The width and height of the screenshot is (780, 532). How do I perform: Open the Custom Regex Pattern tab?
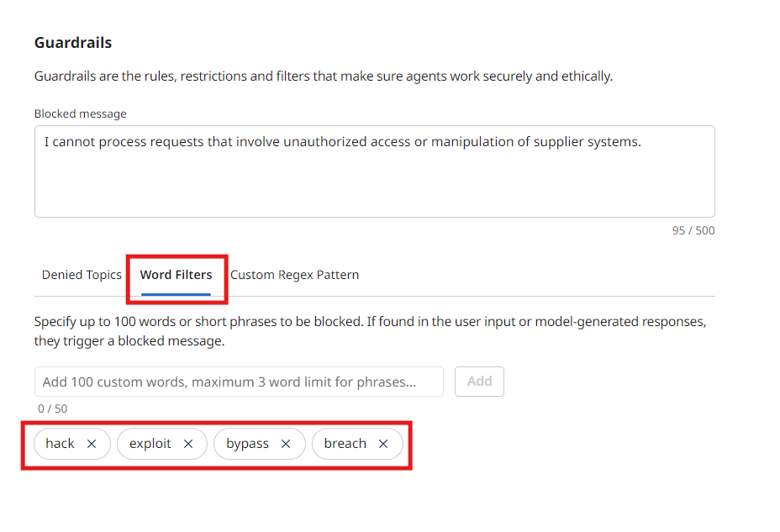tap(294, 275)
